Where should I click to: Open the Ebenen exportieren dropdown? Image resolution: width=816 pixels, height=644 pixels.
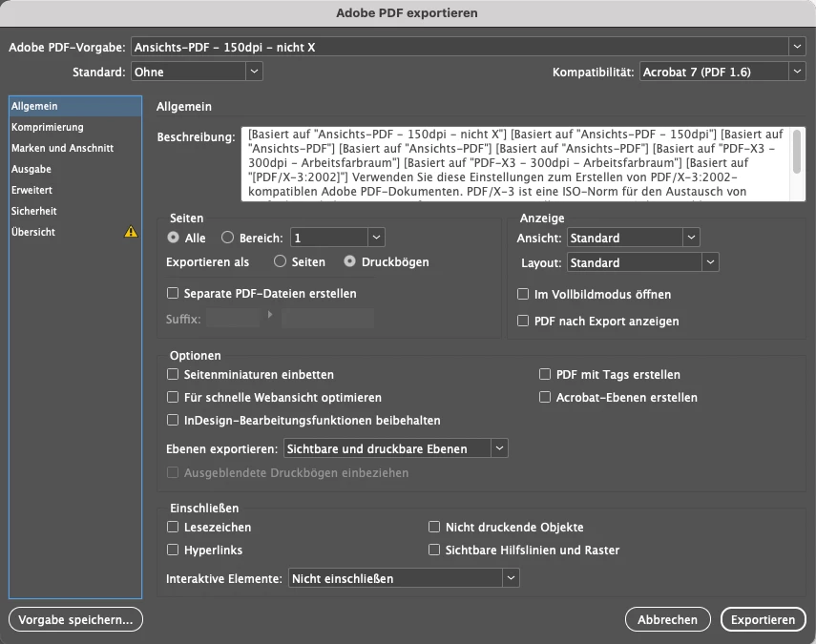(395, 447)
